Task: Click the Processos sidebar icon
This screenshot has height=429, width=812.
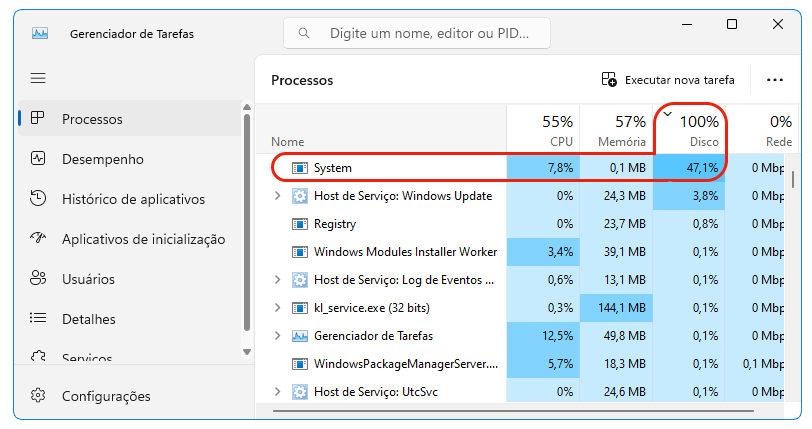Action: click(38, 118)
